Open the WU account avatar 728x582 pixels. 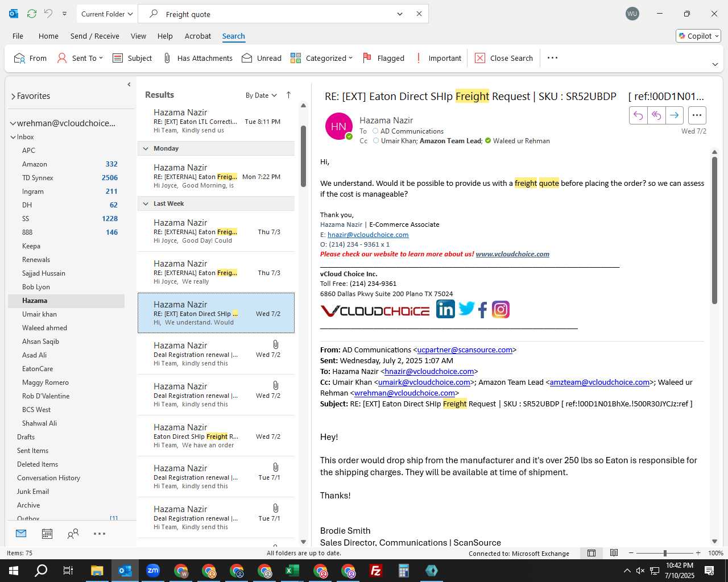pos(632,14)
